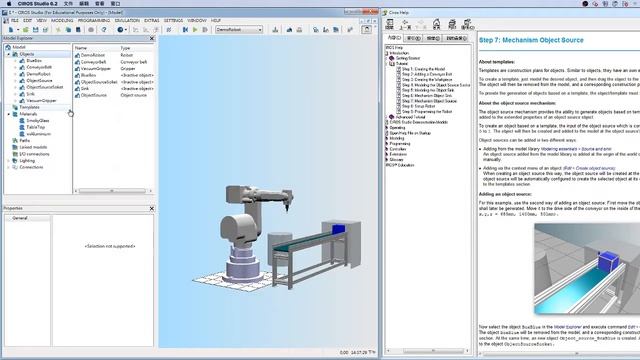Open Step 9: Programming the Robot help topic
The image size is (640, 360).
click(x=427, y=111)
